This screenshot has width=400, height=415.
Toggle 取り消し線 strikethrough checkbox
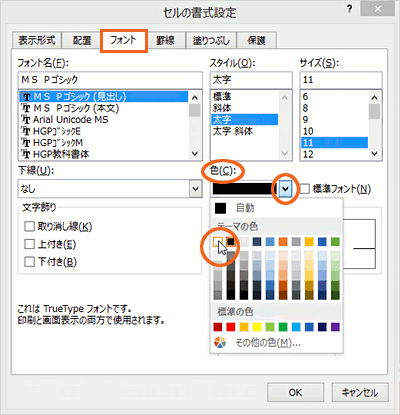pos(29,227)
